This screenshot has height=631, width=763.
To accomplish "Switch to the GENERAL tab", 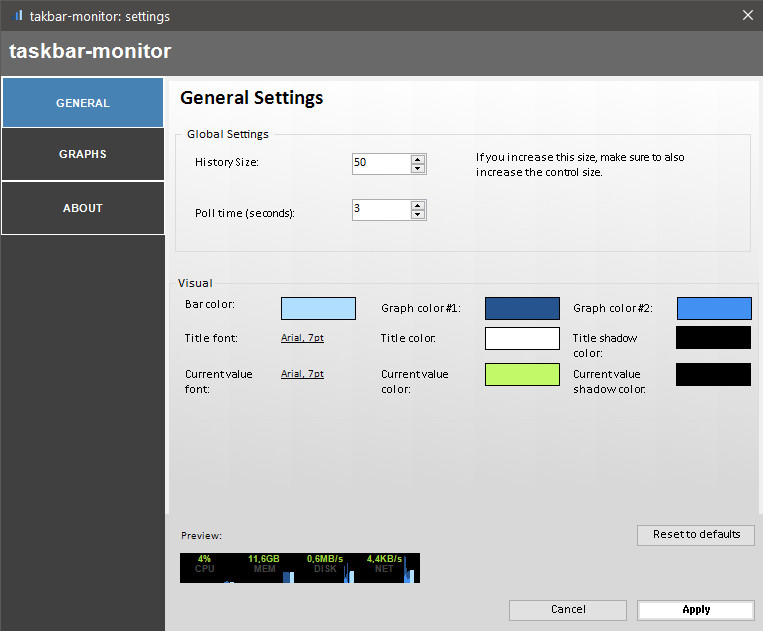I will click(83, 103).
